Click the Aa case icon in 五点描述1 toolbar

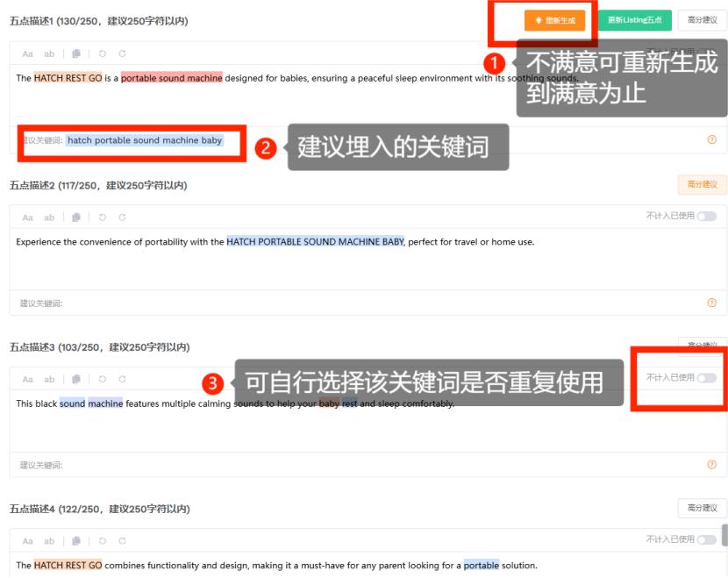point(27,54)
